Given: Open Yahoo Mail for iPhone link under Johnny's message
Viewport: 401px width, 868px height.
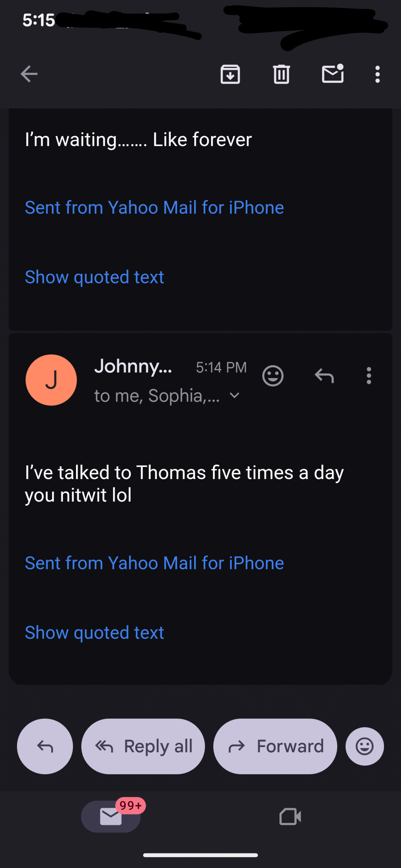Looking at the screenshot, I should (154, 563).
